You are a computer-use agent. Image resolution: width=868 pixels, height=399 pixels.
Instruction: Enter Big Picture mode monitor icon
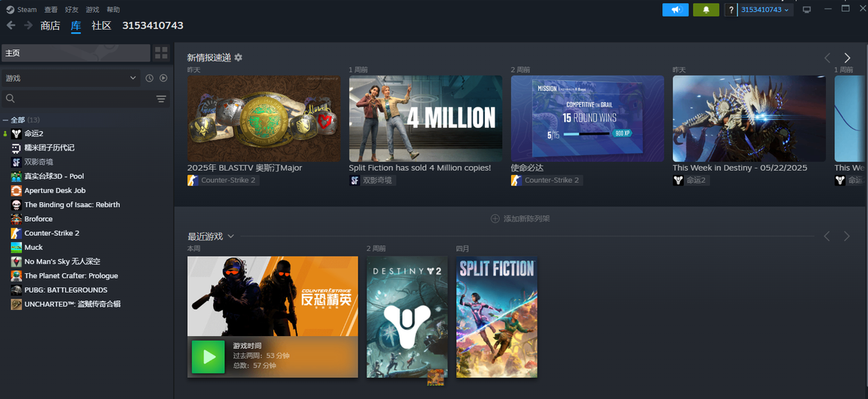pos(807,10)
